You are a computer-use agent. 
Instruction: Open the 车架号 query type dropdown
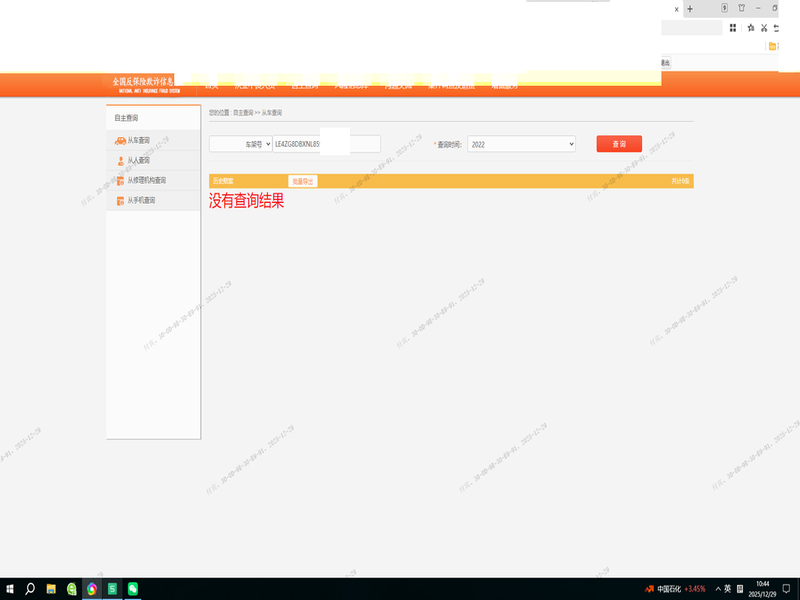(x=240, y=144)
